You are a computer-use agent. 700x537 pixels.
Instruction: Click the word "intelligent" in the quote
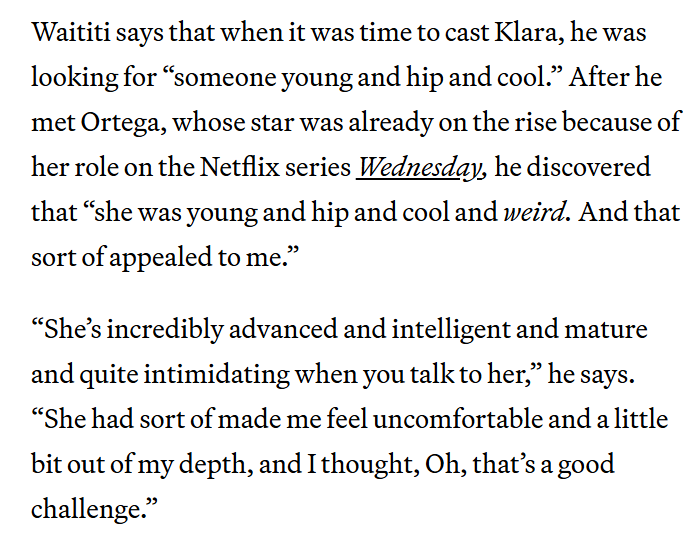pyautogui.click(x=451, y=330)
